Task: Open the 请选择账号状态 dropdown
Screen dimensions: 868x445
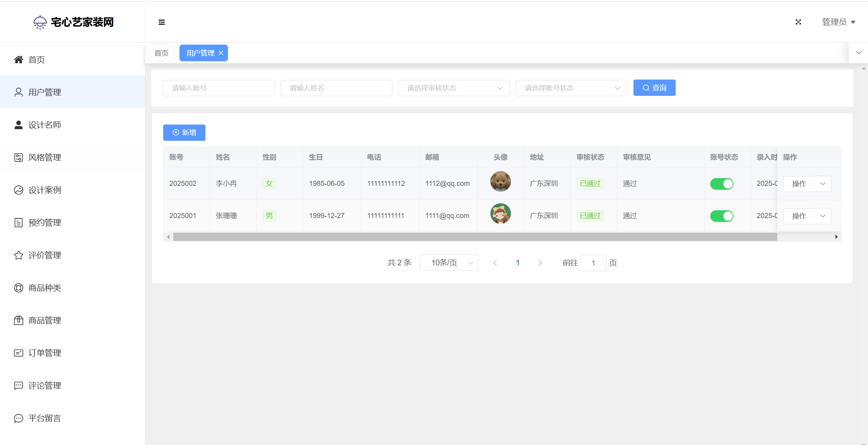Action: 571,88
